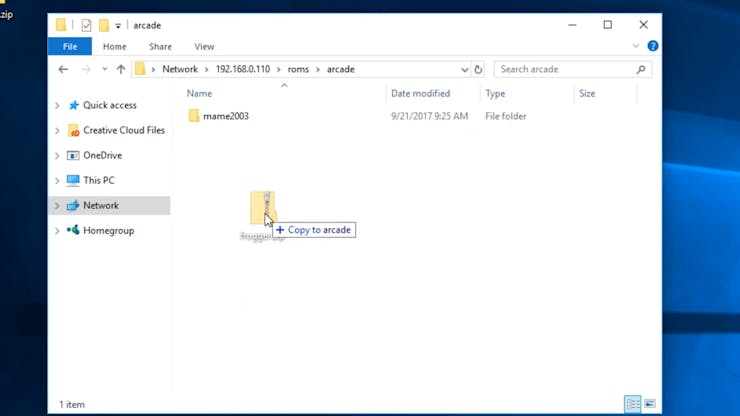Expand the Homegroup tree node
The image size is (740, 416).
point(57,230)
